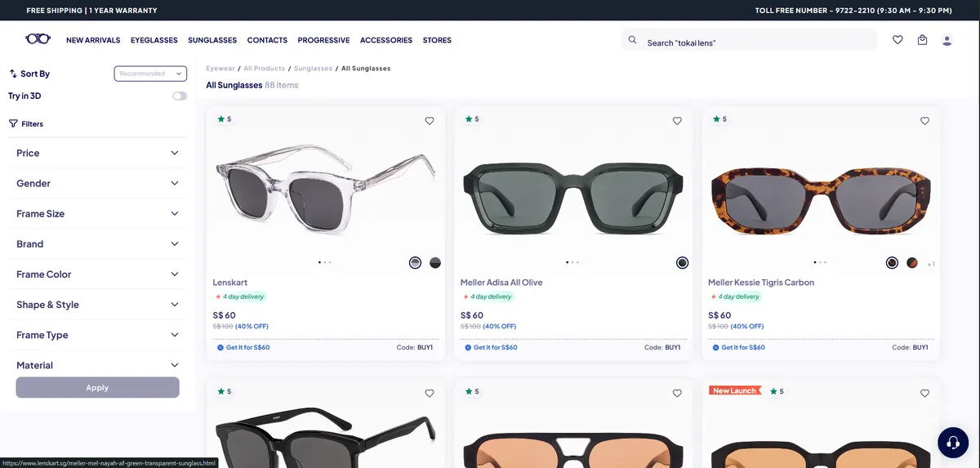The width and height of the screenshot is (980, 468).
Task: Click star rating on Meller Kessie card
Action: tap(719, 119)
